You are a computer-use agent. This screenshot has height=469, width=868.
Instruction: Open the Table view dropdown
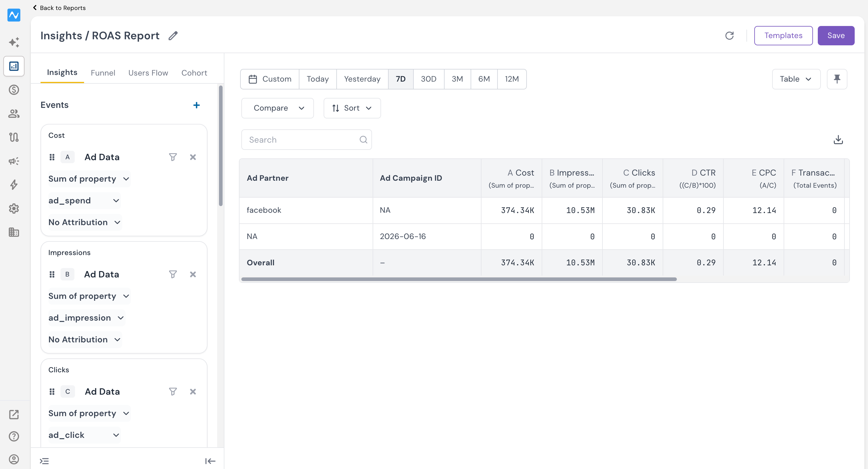[796, 79]
